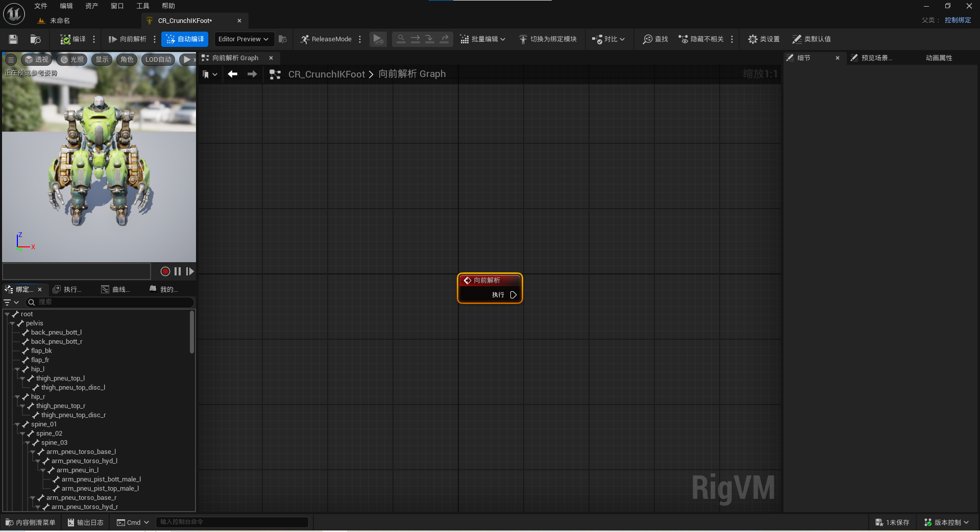Click the step into arrow icon
The image size is (980, 532).
430,39
